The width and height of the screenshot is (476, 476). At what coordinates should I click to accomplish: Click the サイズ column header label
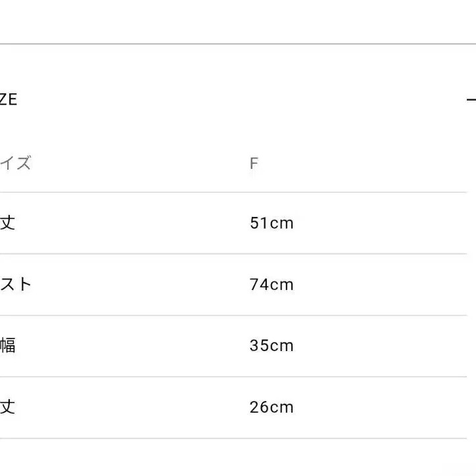point(16,163)
